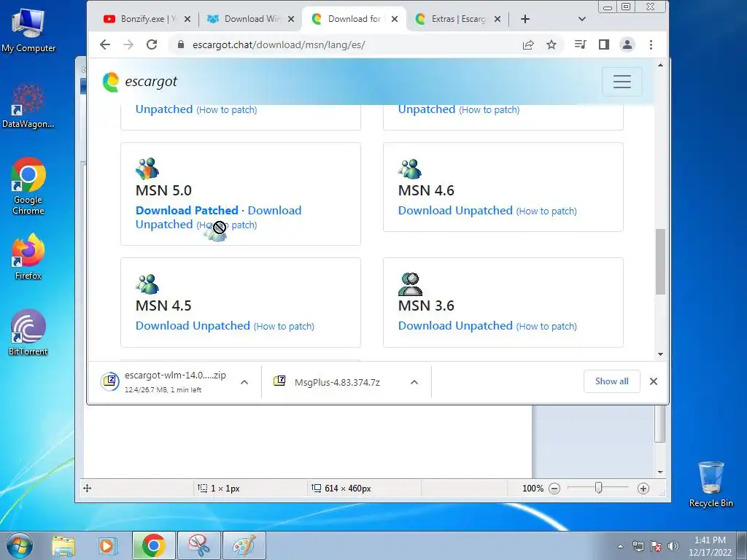Click the Chrome forward arrow
747x560 pixels.
[x=128, y=44]
